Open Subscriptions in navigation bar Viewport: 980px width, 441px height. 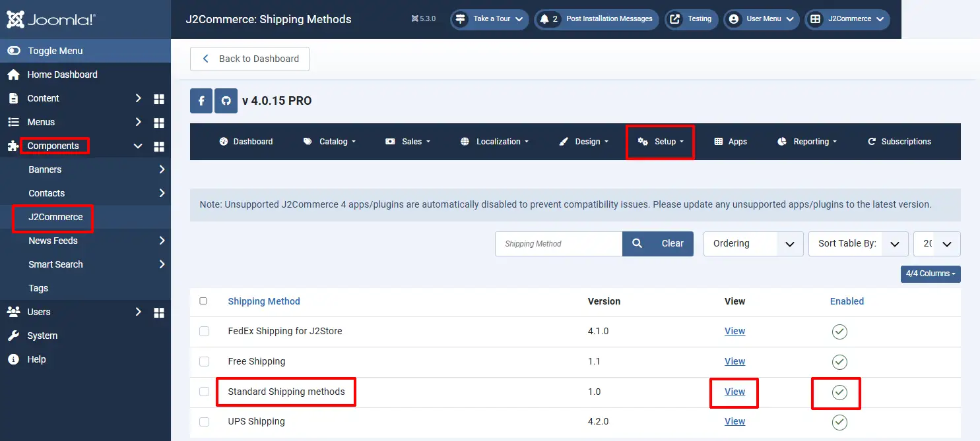tap(899, 142)
